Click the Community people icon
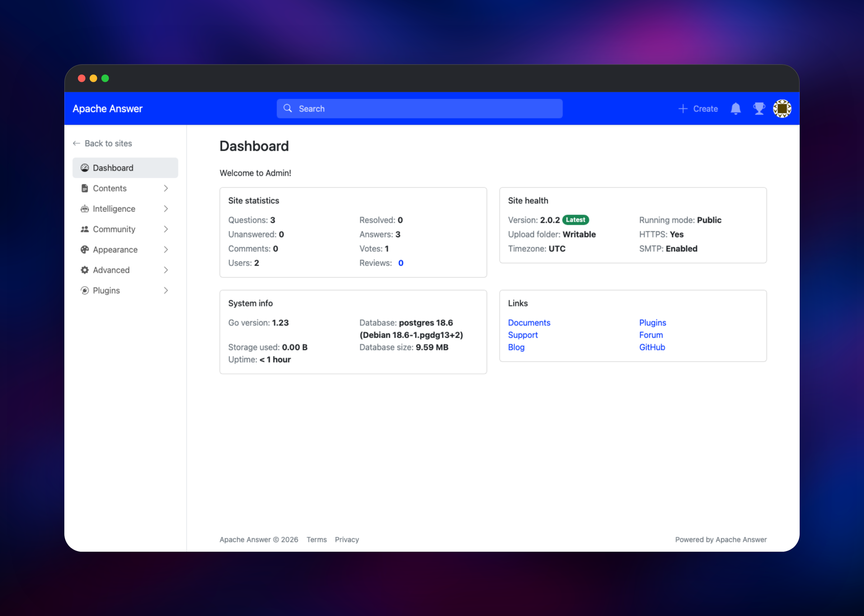 85,230
